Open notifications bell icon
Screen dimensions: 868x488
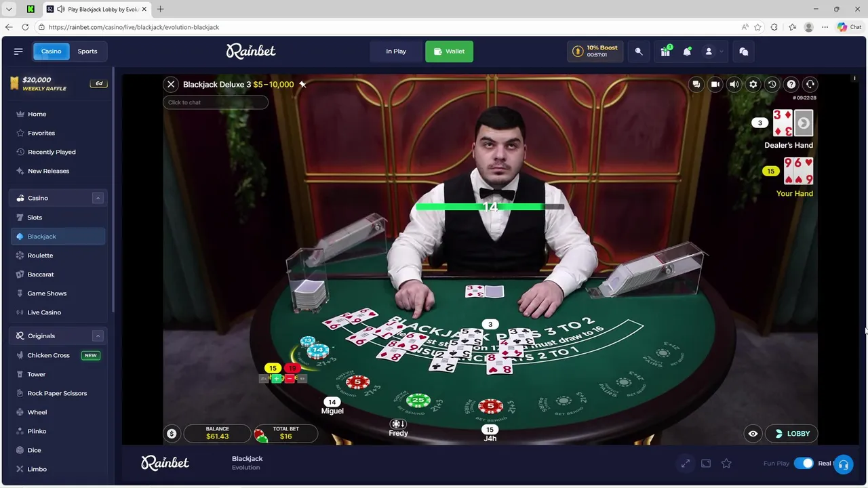coord(687,52)
